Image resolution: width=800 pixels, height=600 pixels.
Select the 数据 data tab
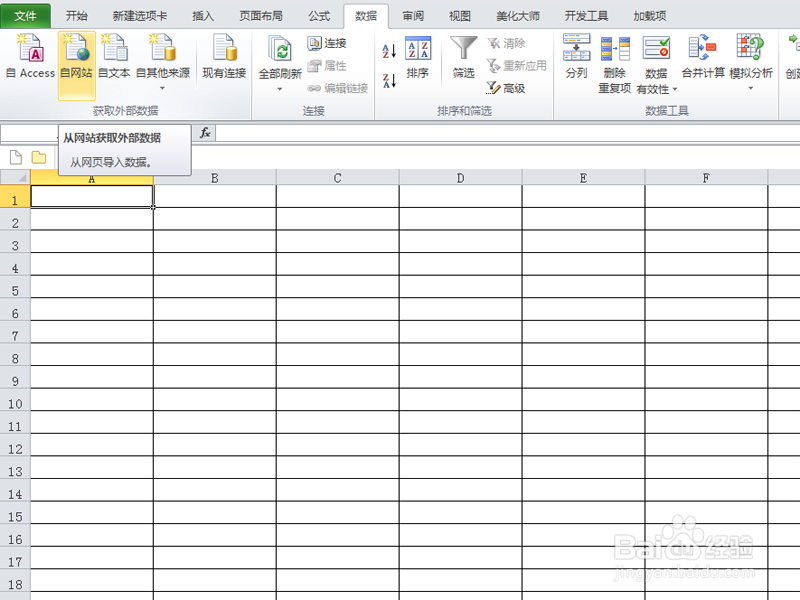366,16
